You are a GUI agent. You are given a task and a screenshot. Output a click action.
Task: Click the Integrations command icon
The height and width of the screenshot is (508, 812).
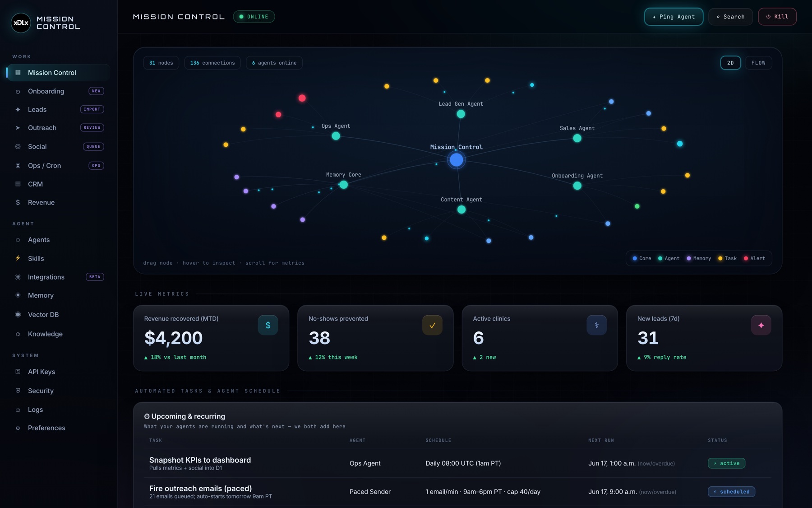18,277
